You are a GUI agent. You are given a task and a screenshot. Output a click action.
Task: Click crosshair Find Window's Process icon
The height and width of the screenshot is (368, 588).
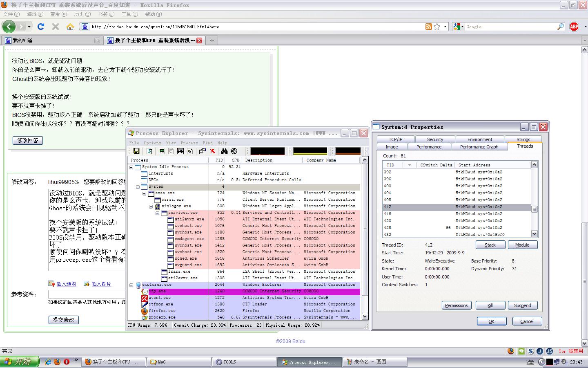click(234, 151)
